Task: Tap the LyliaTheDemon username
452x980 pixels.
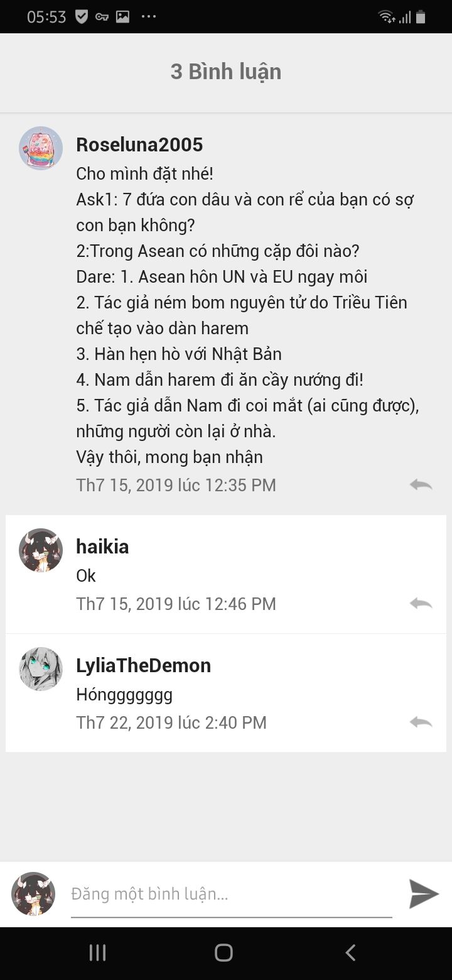Action: 143,665
